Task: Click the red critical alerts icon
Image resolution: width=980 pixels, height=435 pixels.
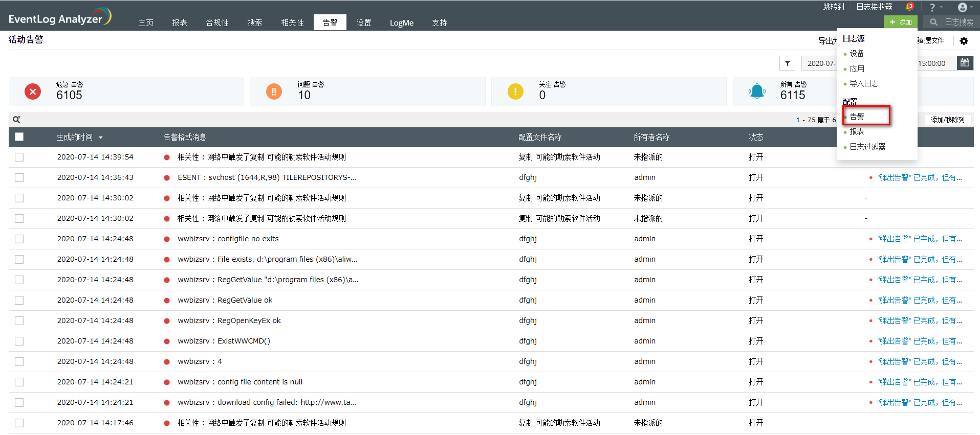Action: (x=33, y=92)
